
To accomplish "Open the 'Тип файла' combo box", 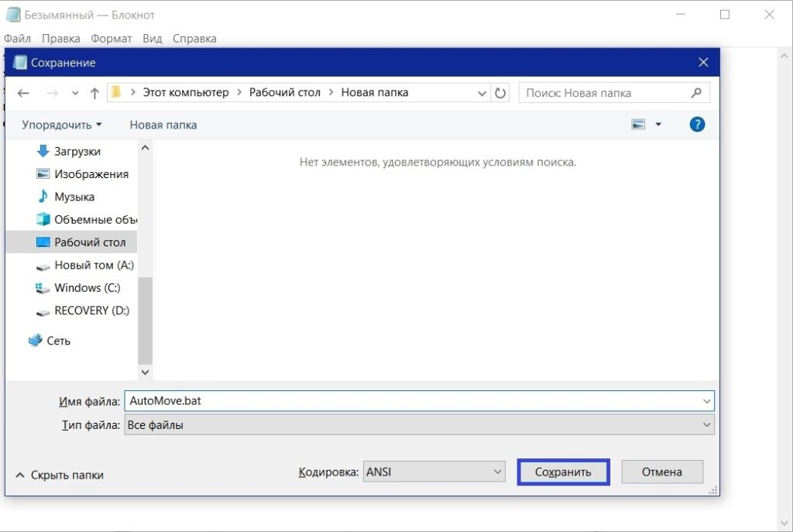I will (419, 425).
